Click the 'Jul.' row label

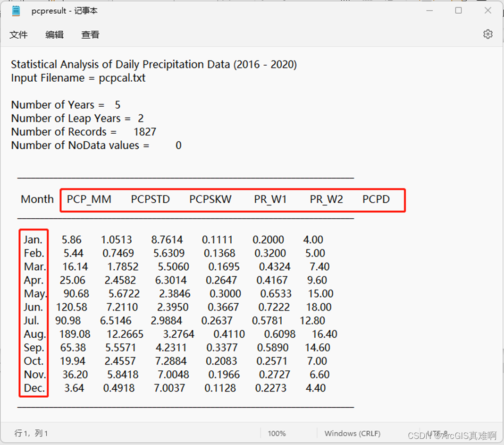point(31,321)
